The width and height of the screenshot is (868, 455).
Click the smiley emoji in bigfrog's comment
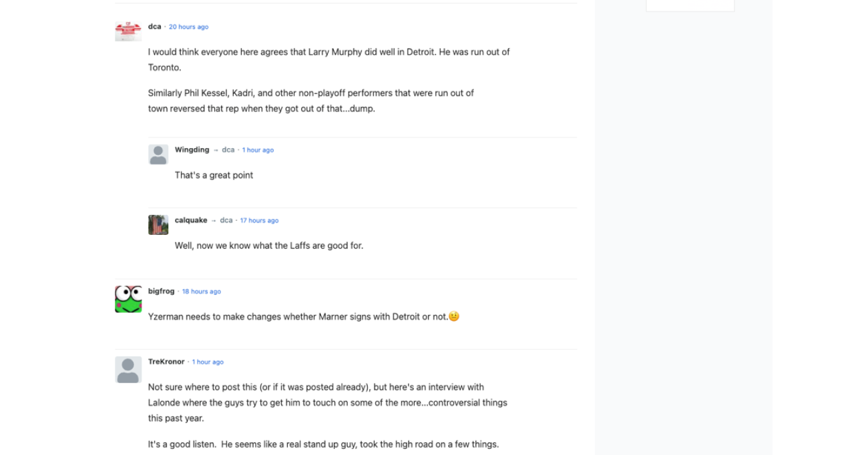point(455,316)
